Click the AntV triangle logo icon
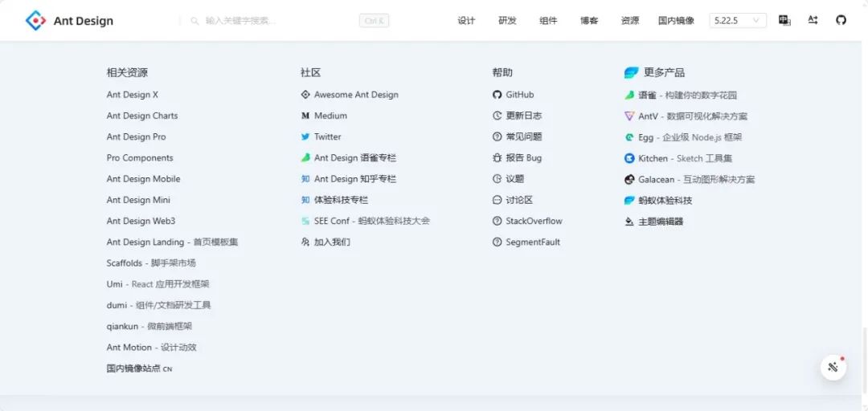 (x=628, y=116)
